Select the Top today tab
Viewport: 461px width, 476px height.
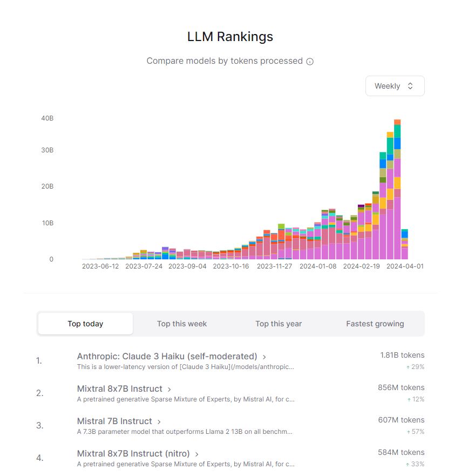coord(85,324)
